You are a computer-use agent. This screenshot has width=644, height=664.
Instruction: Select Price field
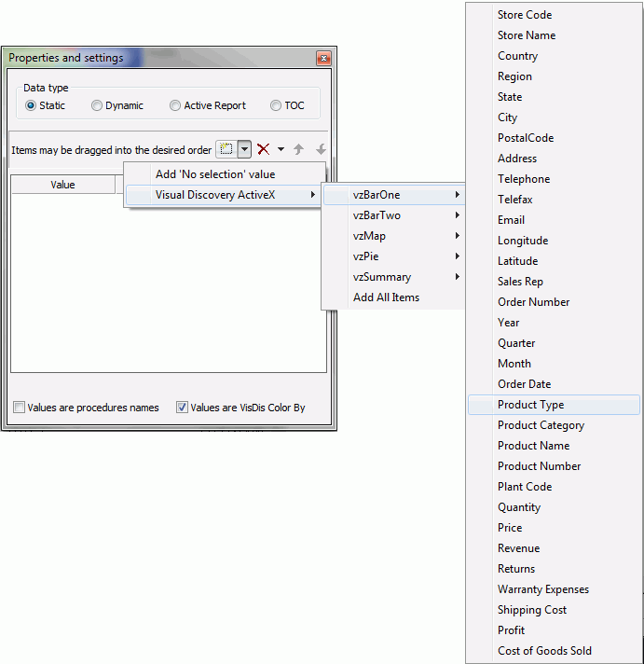click(x=554, y=528)
